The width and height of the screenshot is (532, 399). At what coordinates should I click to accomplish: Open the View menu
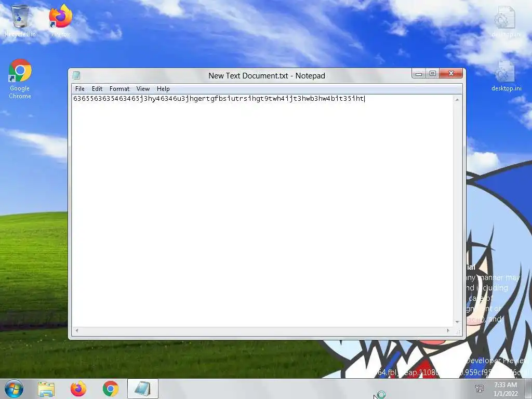pyautogui.click(x=143, y=88)
